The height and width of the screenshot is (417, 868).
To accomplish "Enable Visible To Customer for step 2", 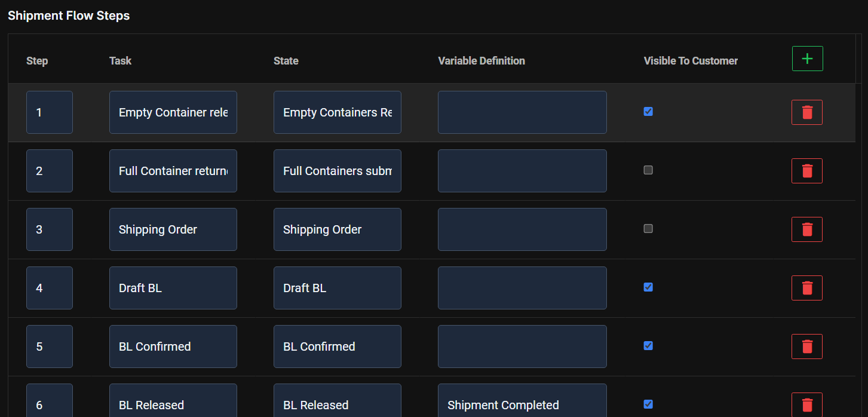I will (x=648, y=170).
